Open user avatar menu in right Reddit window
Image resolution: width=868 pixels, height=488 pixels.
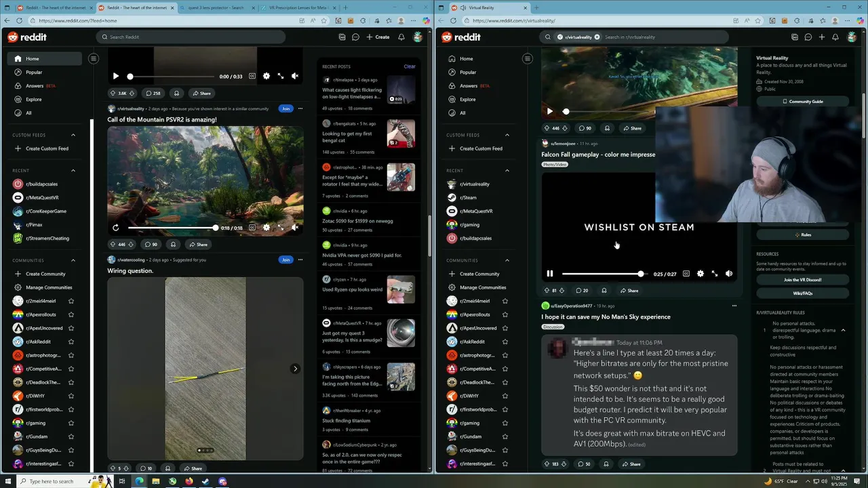tap(852, 37)
